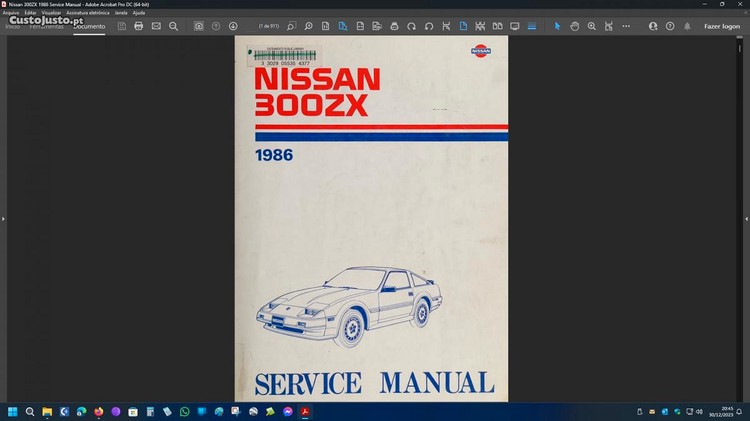The image size is (750, 421).
Task: Go to previous page with up arrow
Action: [x=216, y=26]
